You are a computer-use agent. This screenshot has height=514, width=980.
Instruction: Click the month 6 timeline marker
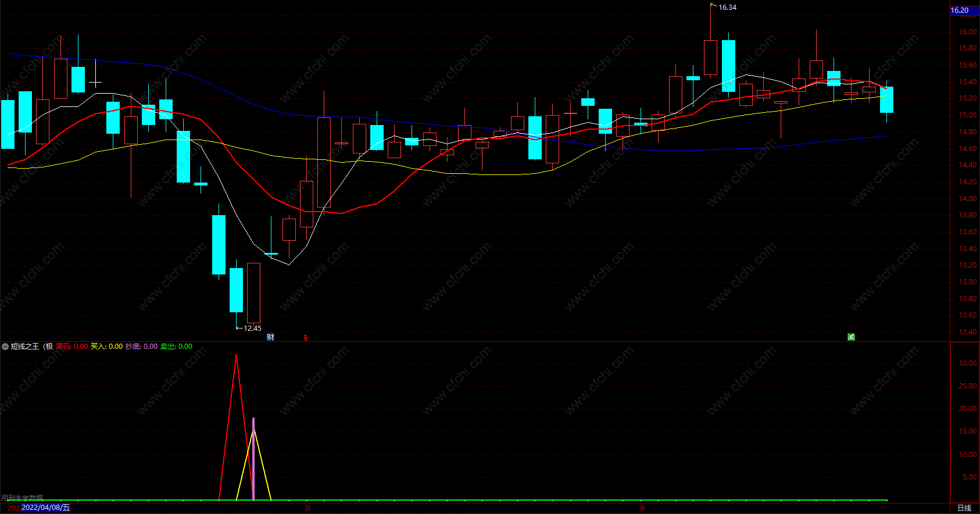(x=643, y=508)
